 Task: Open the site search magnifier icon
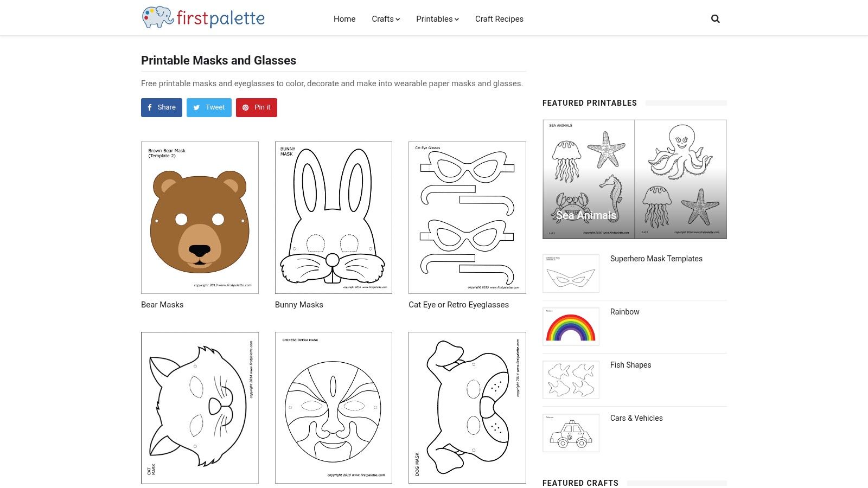(716, 18)
